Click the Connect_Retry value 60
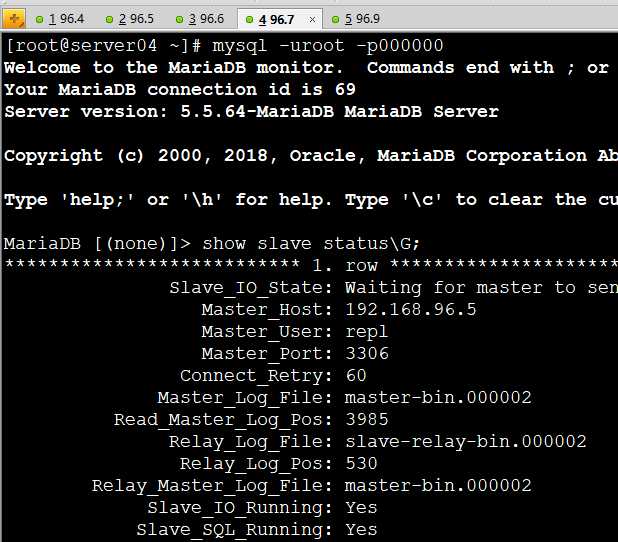618x542 pixels. coord(356,376)
